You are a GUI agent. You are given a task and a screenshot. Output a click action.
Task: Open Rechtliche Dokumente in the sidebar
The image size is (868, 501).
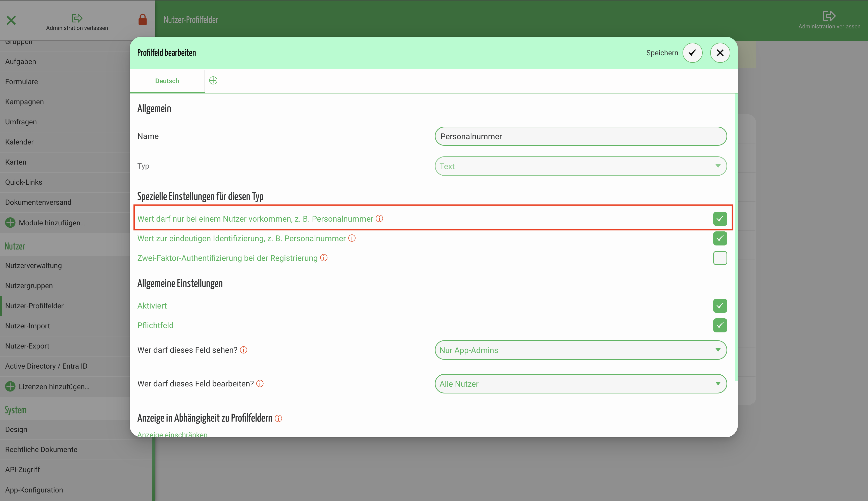(76, 449)
